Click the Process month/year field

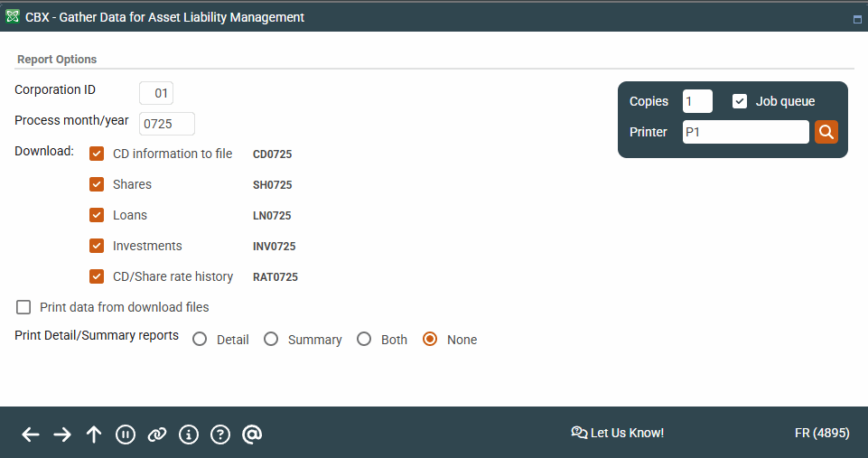[166, 124]
